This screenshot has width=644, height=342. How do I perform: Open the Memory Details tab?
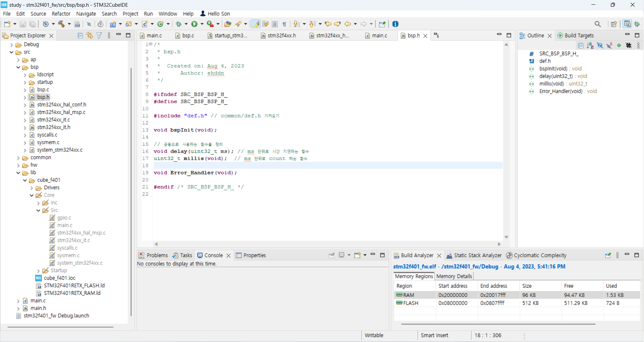pos(454,276)
